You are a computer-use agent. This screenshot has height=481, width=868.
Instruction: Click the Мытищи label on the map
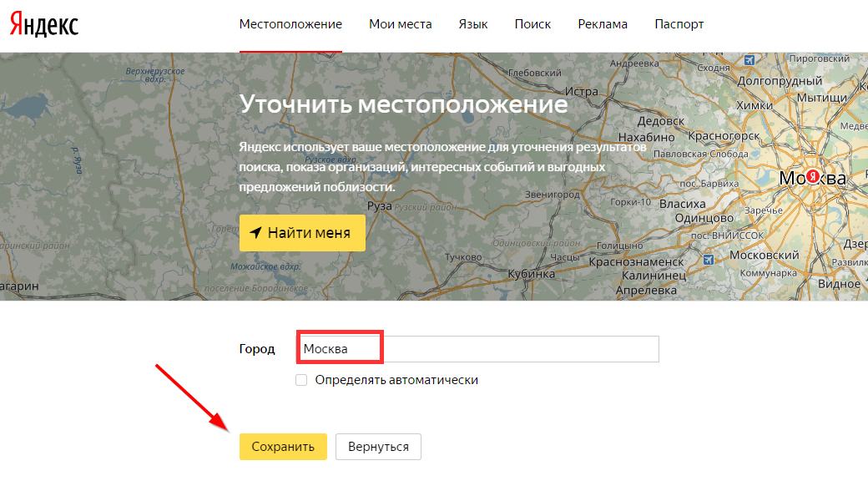click(x=822, y=98)
